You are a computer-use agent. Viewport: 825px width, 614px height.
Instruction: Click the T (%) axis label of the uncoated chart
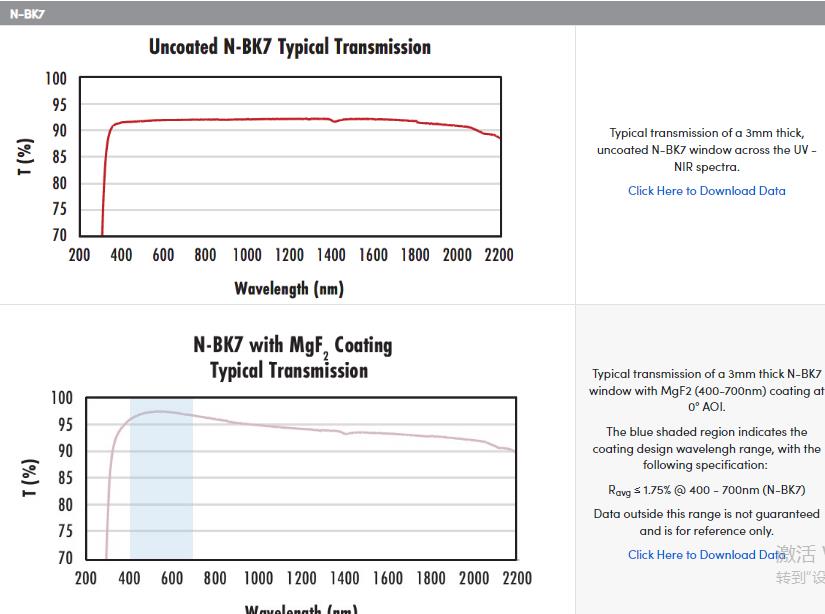point(27,157)
